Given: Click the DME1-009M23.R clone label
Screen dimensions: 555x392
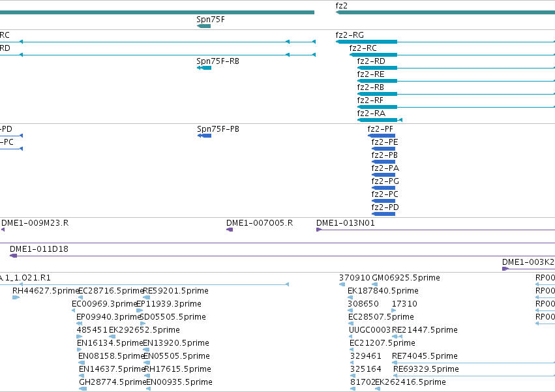Looking at the screenshot, I should coord(35,223).
